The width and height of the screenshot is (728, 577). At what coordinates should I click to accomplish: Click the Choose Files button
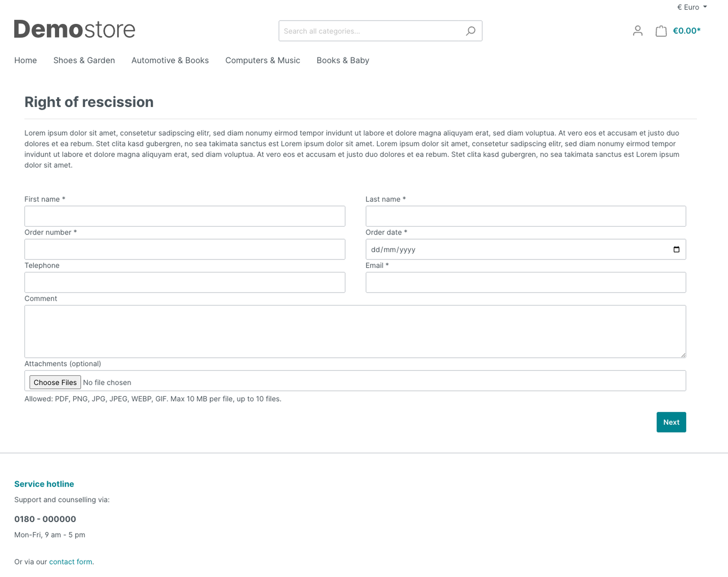[x=55, y=383]
